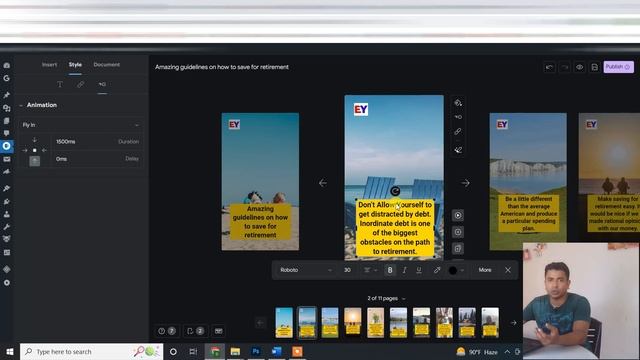Set fly-in direction to the down arrow
Screen dimensions: 640x360
point(35,140)
